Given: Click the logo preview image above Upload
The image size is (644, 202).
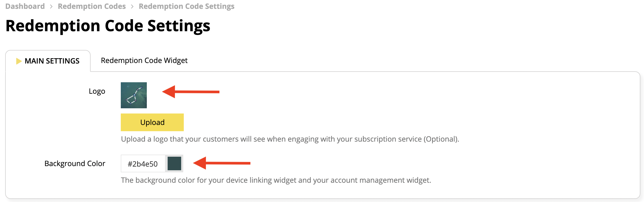Looking at the screenshot, I should point(134,95).
